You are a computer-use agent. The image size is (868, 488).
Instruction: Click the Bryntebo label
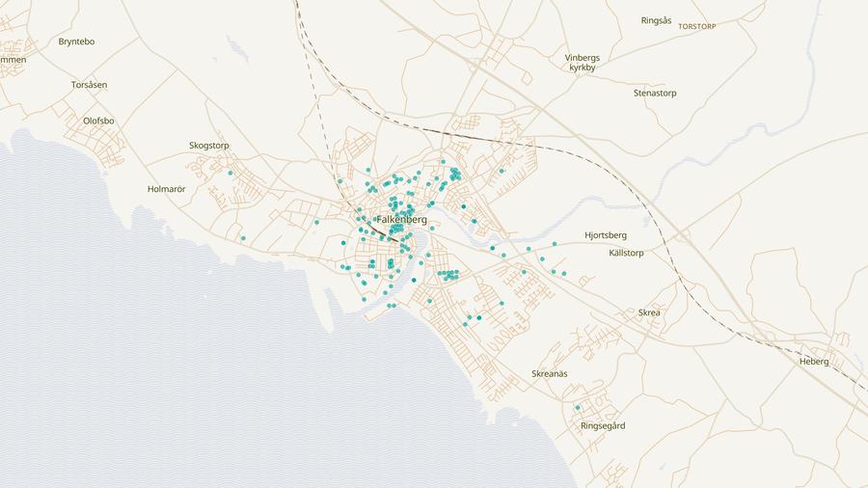[76, 41]
